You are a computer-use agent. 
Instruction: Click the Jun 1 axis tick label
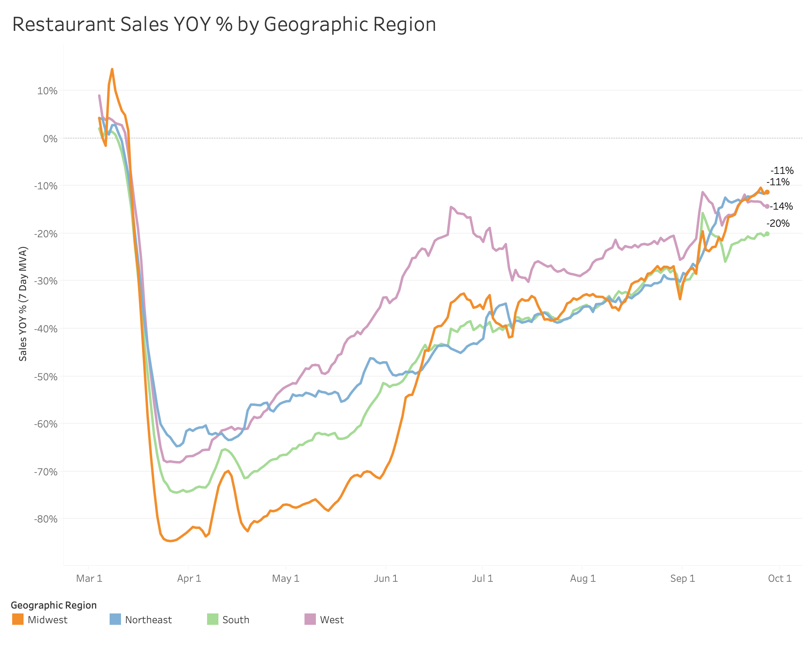pyautogui.click(x=386, y=578)
